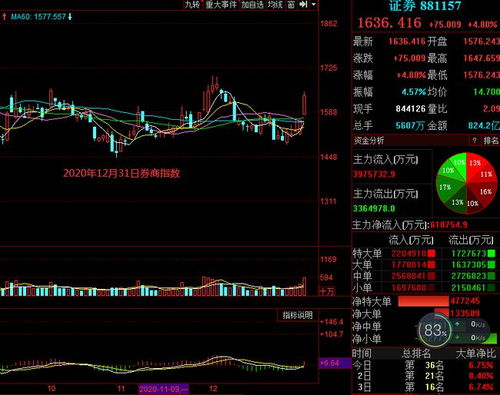Click the 九转 indicator button
Screen dimensions: 500x395
pyautogui.click(x=192, y=4)
